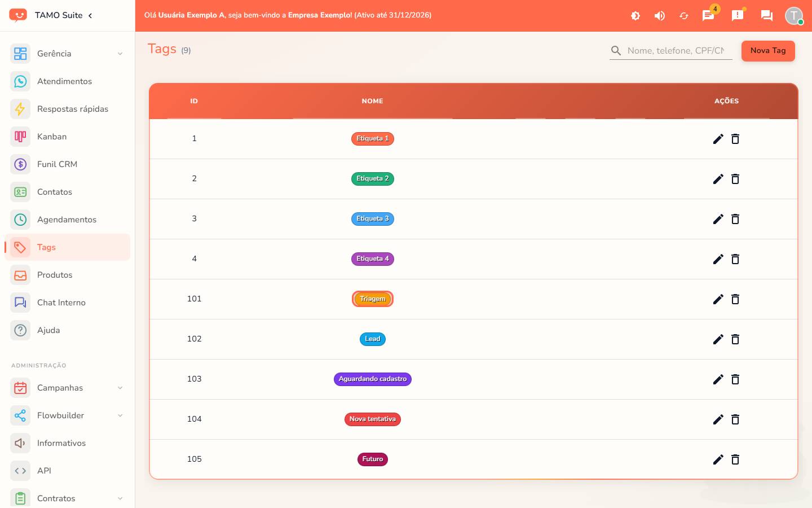Delete the Futuro tag
This screenshot has height=508, width=812.
(x=735, y=459)
